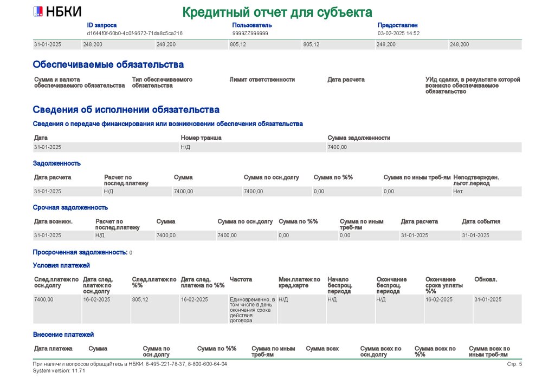This screenshot has width=555, height=392.
Task: Click the provided timestamp 03-02-2025 14:52
Action: point(398,33)
